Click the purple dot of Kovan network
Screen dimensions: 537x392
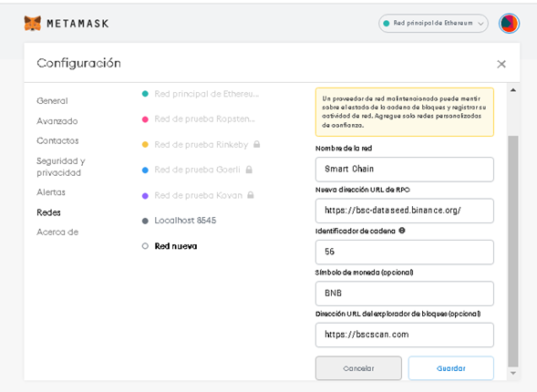(145, 196)
